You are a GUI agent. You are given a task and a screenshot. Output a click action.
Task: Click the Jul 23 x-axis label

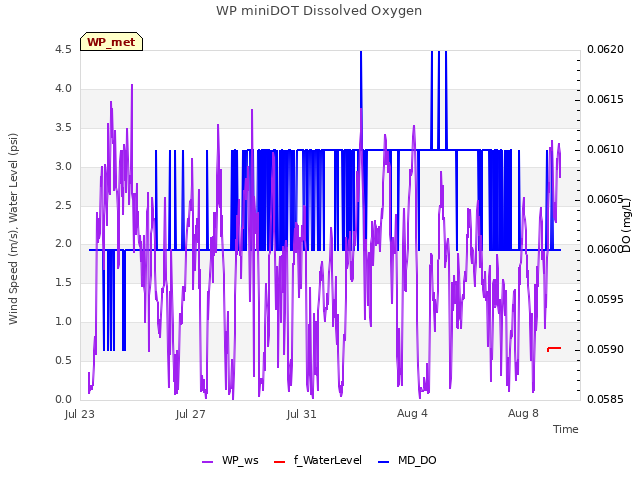[80, 414]
